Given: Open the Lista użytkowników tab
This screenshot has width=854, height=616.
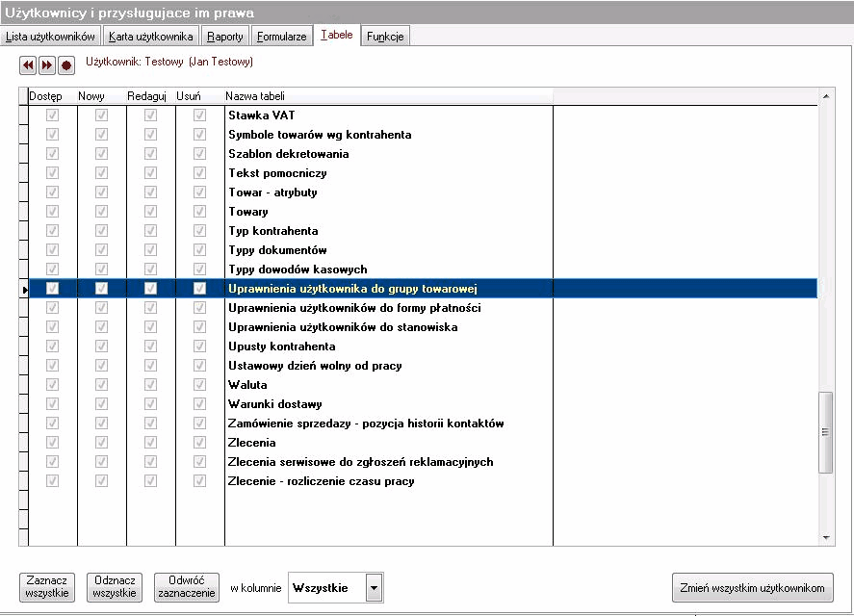Looking at the screenshot, I should tap(51, 37).
